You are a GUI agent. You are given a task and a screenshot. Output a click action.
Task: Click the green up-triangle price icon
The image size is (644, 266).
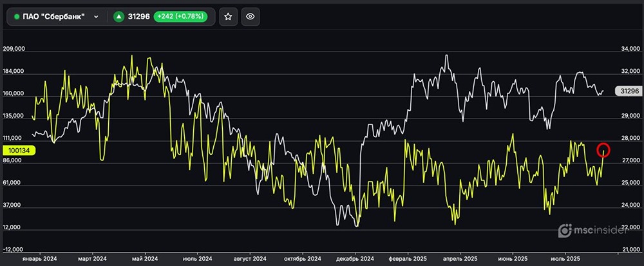(x=118, y=17)
